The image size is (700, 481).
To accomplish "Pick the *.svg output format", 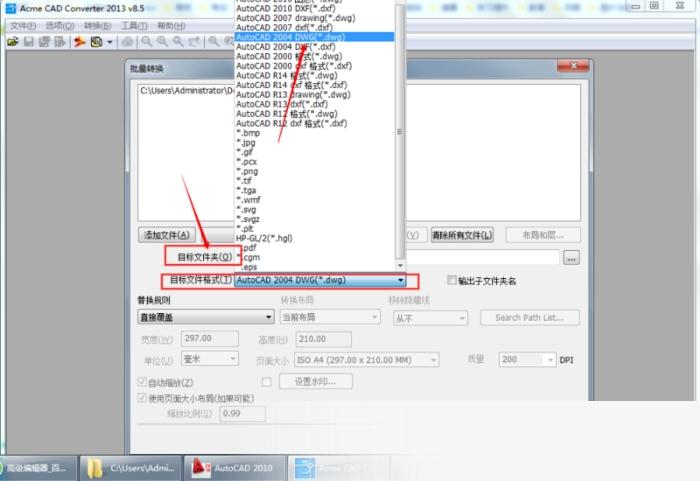I will coord(314,209).
